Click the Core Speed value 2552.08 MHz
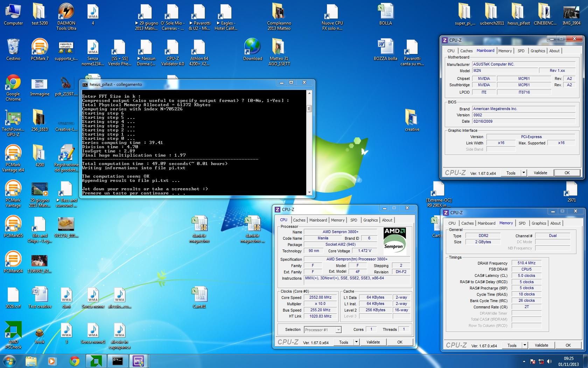The height and width of the screenshot is (368, 588). 320,297
